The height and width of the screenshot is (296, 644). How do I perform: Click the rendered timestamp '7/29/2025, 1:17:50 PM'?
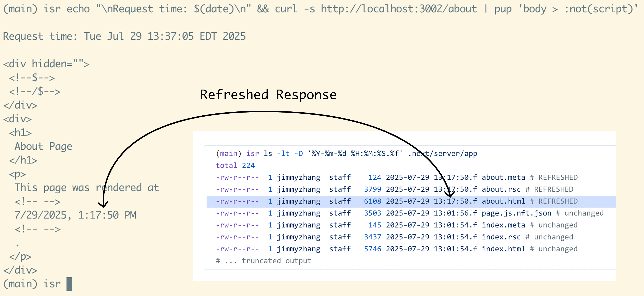click(x=75, y=215)
